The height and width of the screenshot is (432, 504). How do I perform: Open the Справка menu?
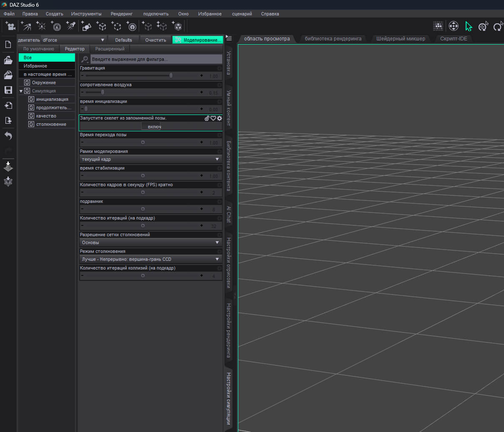pyautogui.click(x=270, y=14)
